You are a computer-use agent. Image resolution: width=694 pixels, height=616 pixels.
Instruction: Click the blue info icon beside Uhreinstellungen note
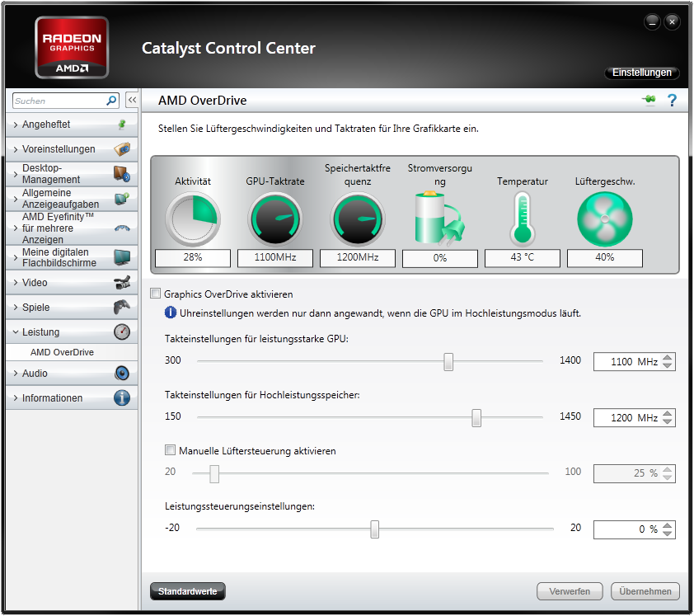171,313
